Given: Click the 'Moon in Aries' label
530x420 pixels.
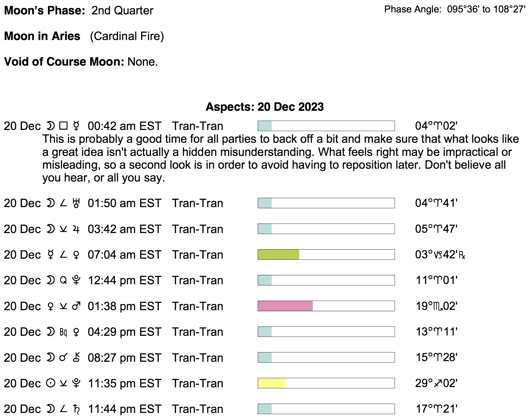Looking at the screenshot, I should pos(42,36).
